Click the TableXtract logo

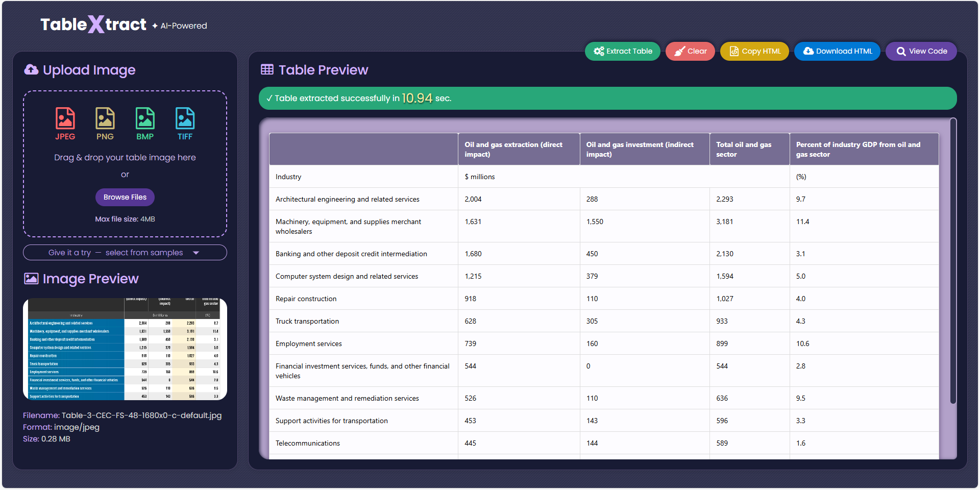tap(93, 24)
